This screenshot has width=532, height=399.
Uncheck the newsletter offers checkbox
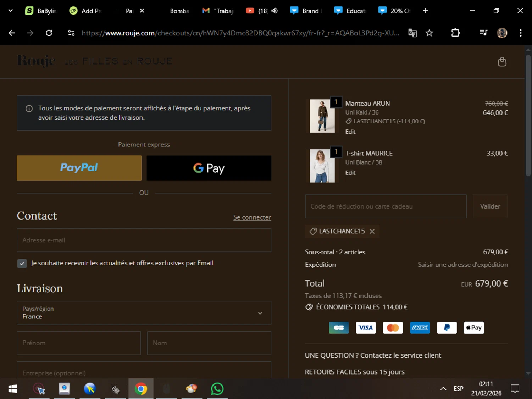pos(22,263)
